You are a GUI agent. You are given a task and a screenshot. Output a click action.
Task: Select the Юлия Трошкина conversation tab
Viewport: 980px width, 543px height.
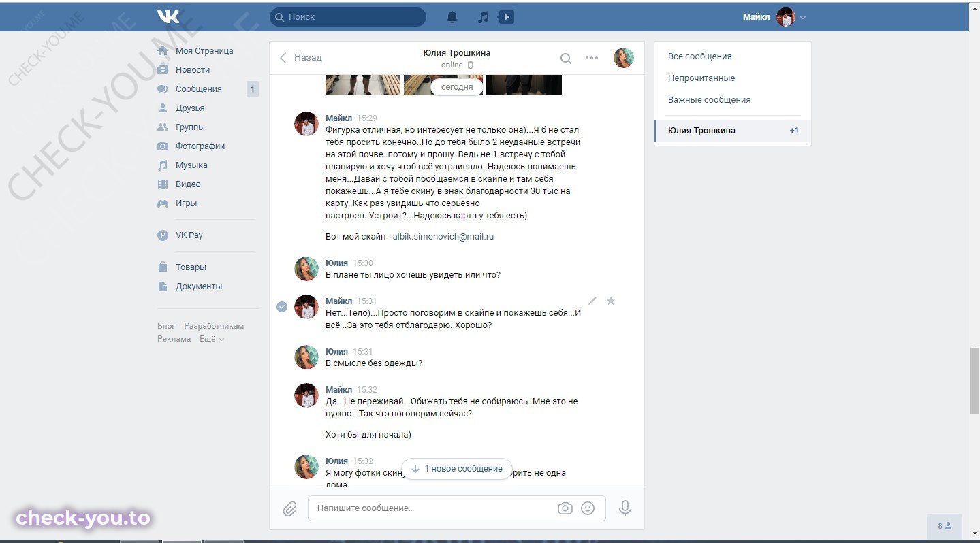[x=733, y=131]
